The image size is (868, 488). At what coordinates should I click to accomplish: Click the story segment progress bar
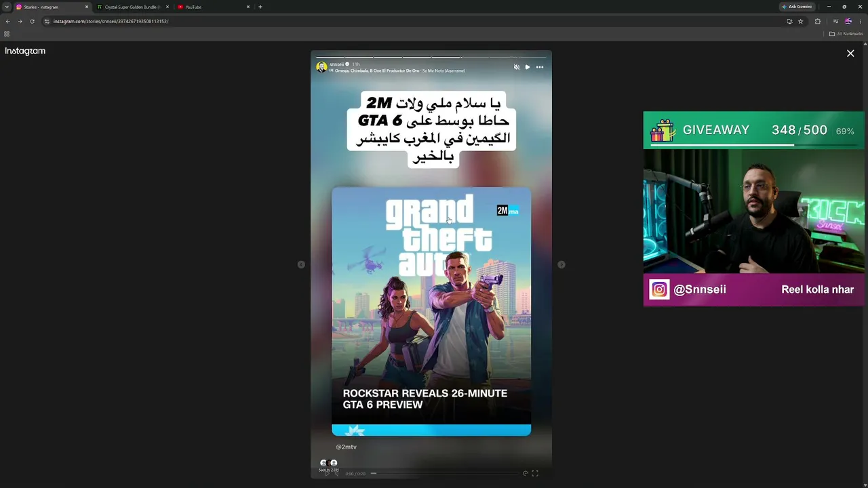(431, 57)
